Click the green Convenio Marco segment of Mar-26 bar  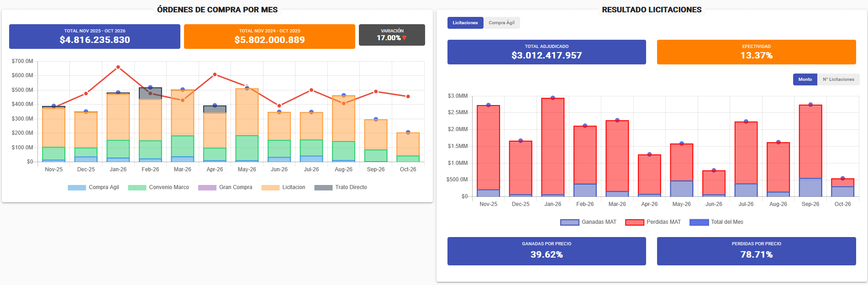coord(183,146)
